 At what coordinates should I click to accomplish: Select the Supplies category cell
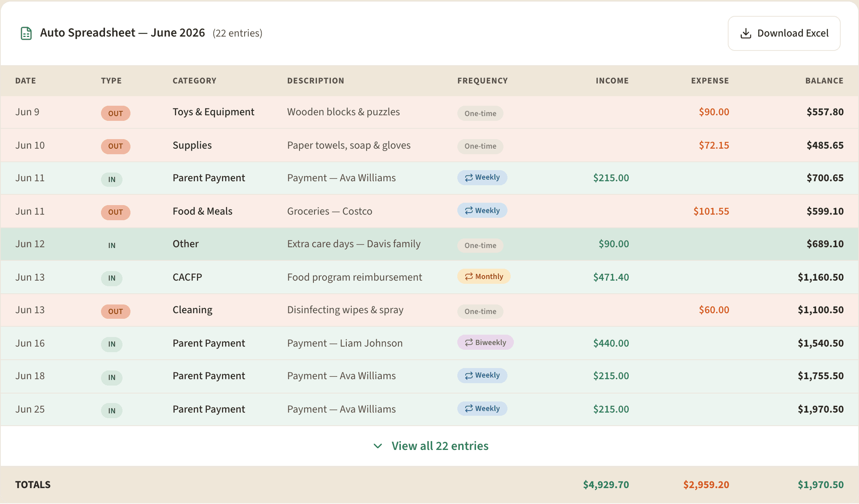click(192, 145)
